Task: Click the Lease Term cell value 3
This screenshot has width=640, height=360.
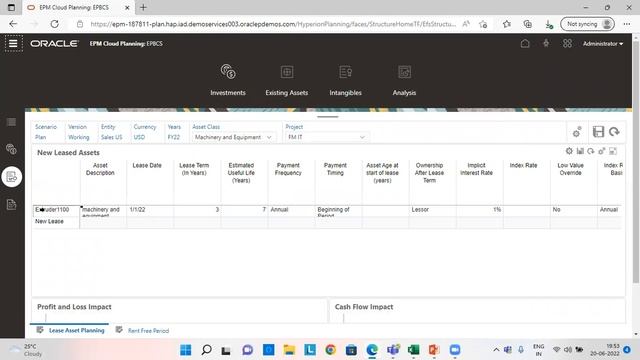Action: click(x=197, y=210)
